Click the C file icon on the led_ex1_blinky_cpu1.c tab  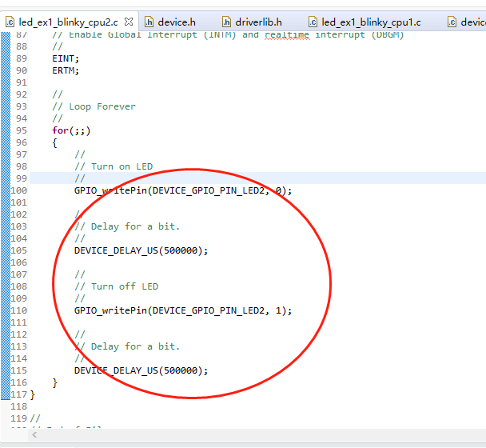pyautogui.click(x=313, y=22)
